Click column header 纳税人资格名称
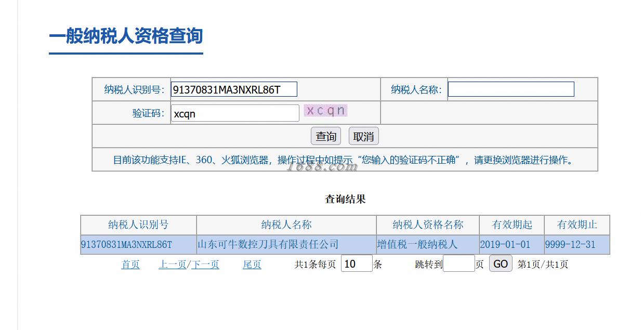The height and width of the screenshot is (330, 644). pos(428,225)
